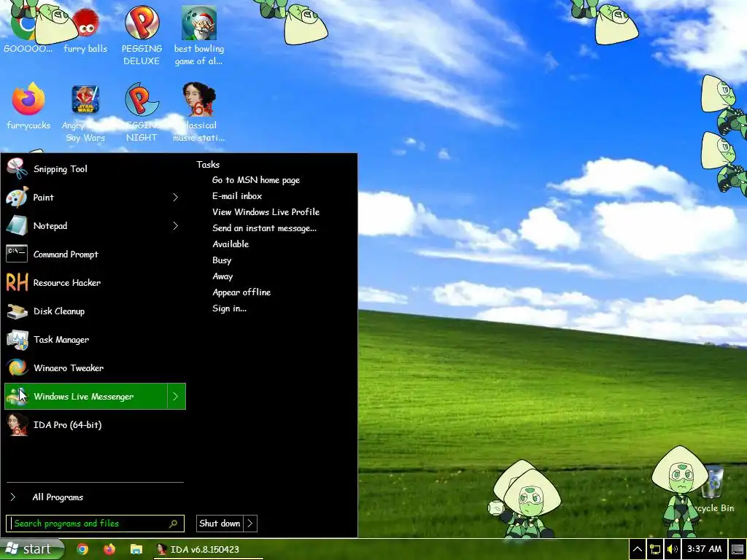
Task: Open Resource Hacker program
Action: (94, 283)
